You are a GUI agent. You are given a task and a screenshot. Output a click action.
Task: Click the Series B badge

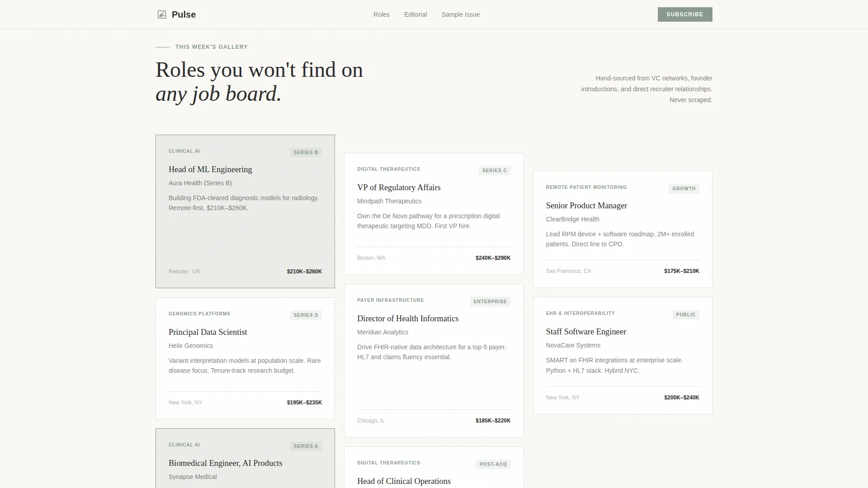(306, 152)
